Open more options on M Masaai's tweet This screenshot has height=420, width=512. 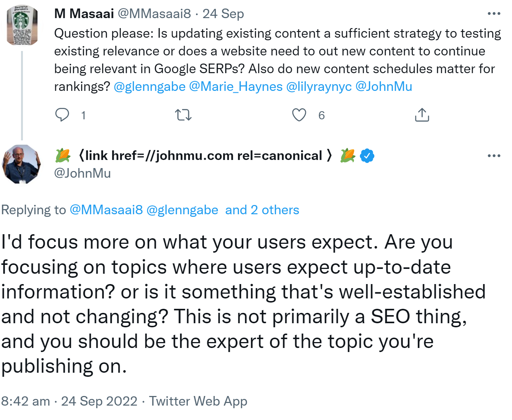click(x=494, y=14)
